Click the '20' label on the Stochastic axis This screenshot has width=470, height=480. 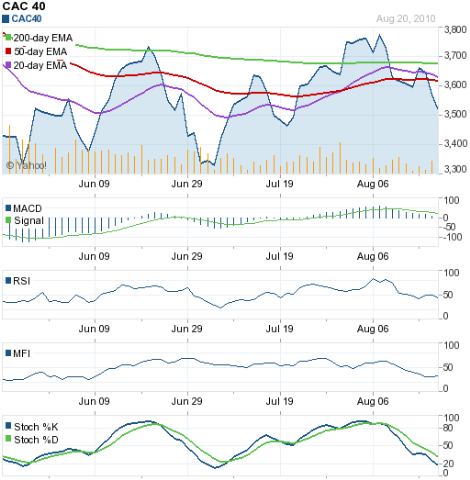[448, 464]
